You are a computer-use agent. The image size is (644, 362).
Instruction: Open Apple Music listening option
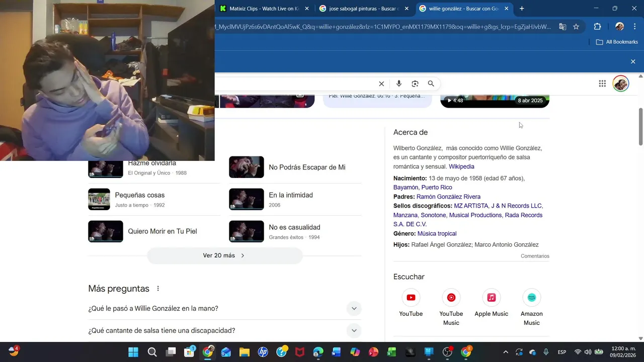click(492, 303)
